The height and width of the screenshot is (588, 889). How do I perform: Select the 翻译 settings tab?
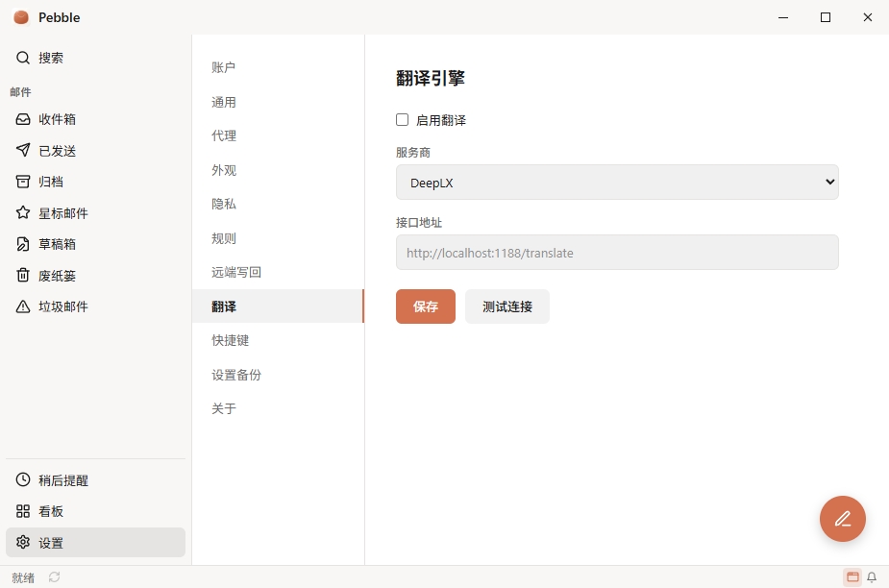click(278, 306)
